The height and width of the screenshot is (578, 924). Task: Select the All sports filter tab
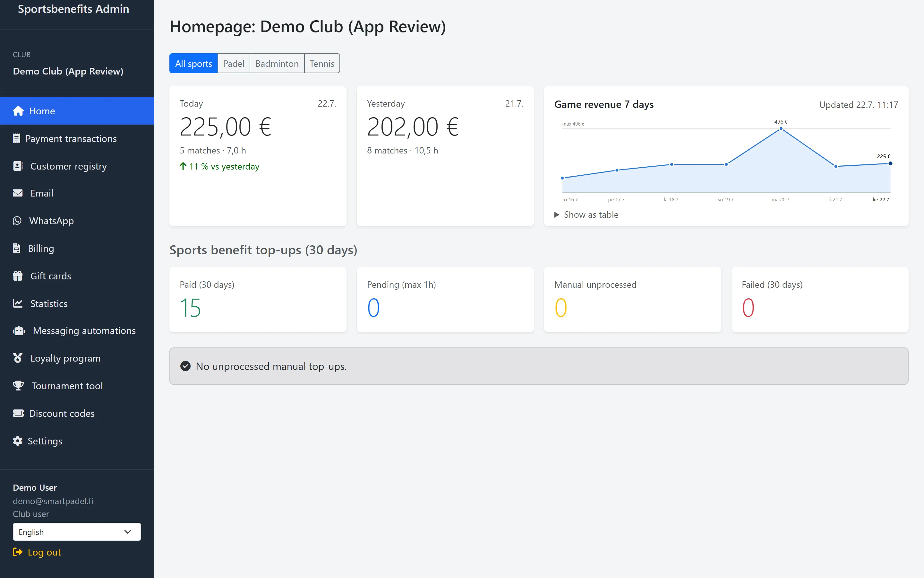pyautogui.click(x=193, y=64)
